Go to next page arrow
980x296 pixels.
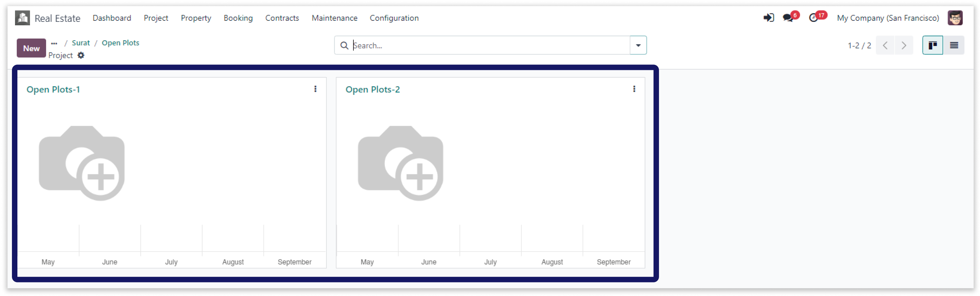tap(904, 46)
